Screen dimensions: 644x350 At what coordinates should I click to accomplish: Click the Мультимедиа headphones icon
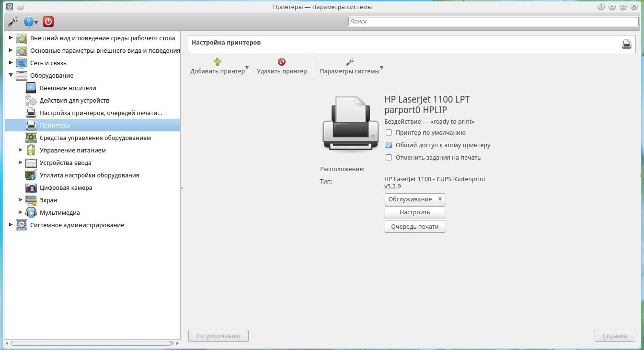31,212
